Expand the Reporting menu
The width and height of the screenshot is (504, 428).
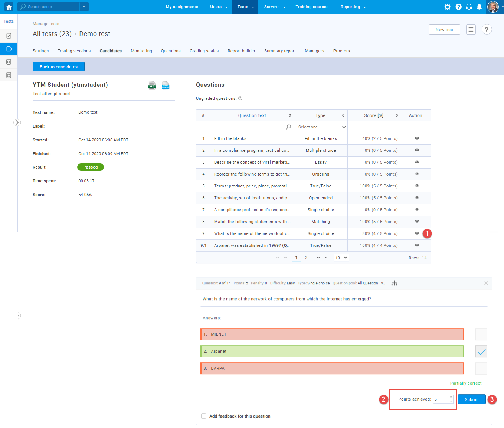click(353, 7)
